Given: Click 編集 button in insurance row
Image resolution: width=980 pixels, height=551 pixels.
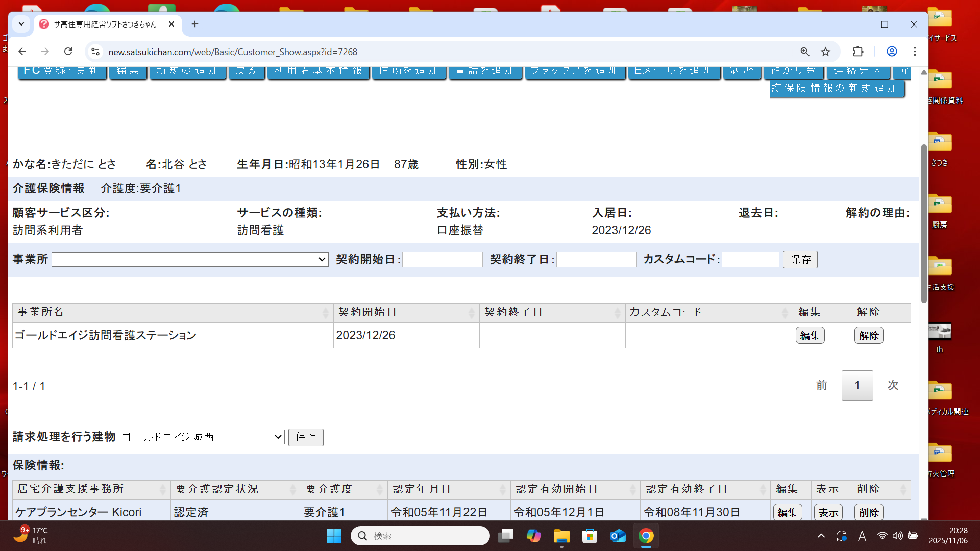Looking at the screenshot, I should [787, 512].
